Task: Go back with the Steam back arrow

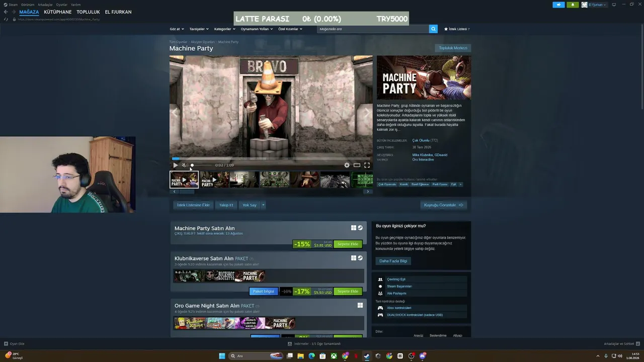Action: tap(6, 12)
